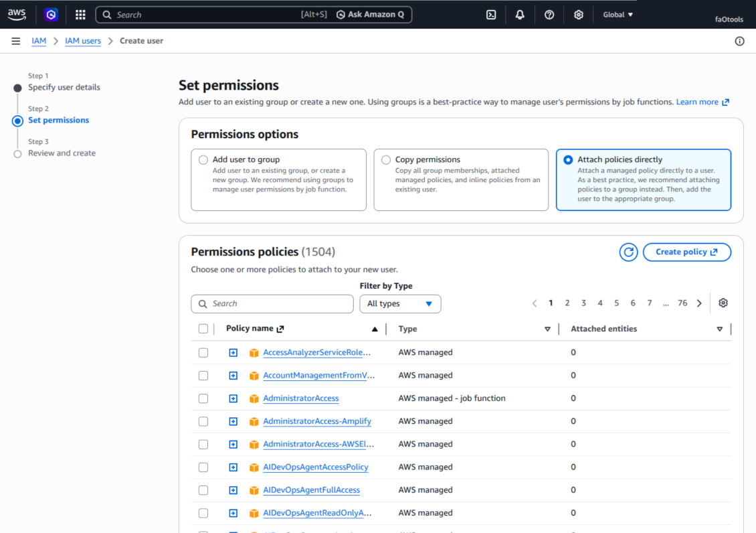756x533 pixels.
Task: Expand the AdministratorAccess policy details
Action: [x=233, y=398]
